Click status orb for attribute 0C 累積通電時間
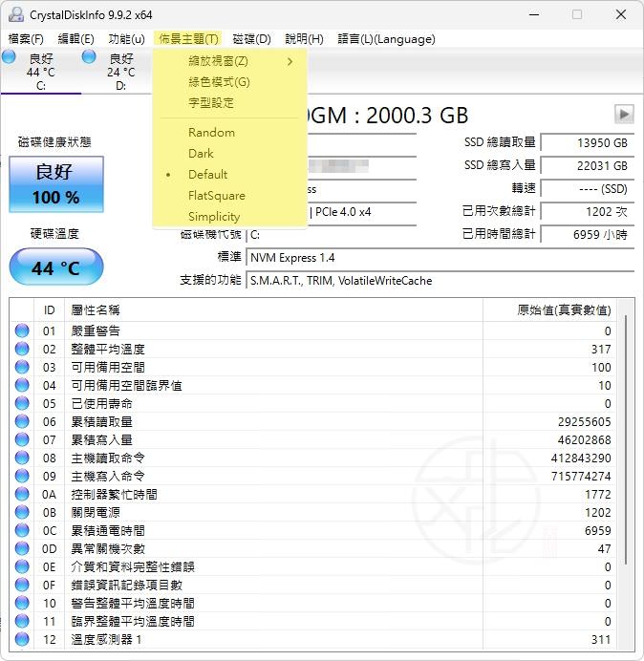Screen dimensions: 644x661 [x=22, y=530]
